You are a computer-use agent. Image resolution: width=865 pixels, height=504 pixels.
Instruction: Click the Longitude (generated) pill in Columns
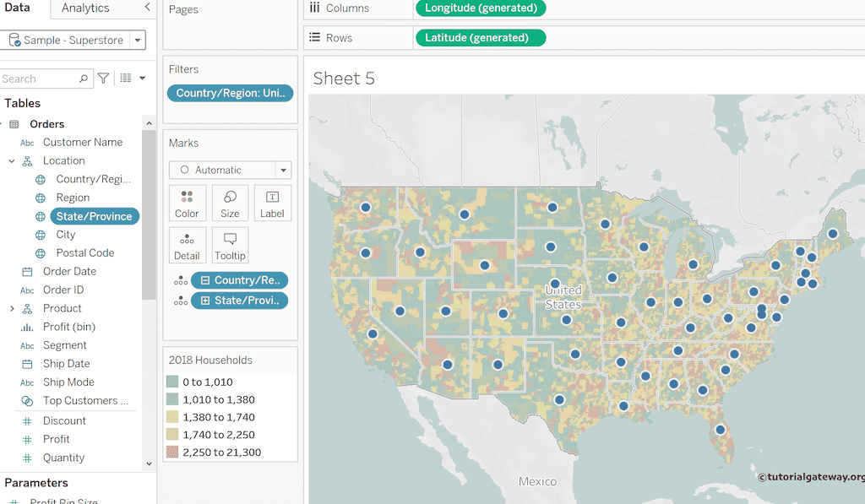coord(481,8)
